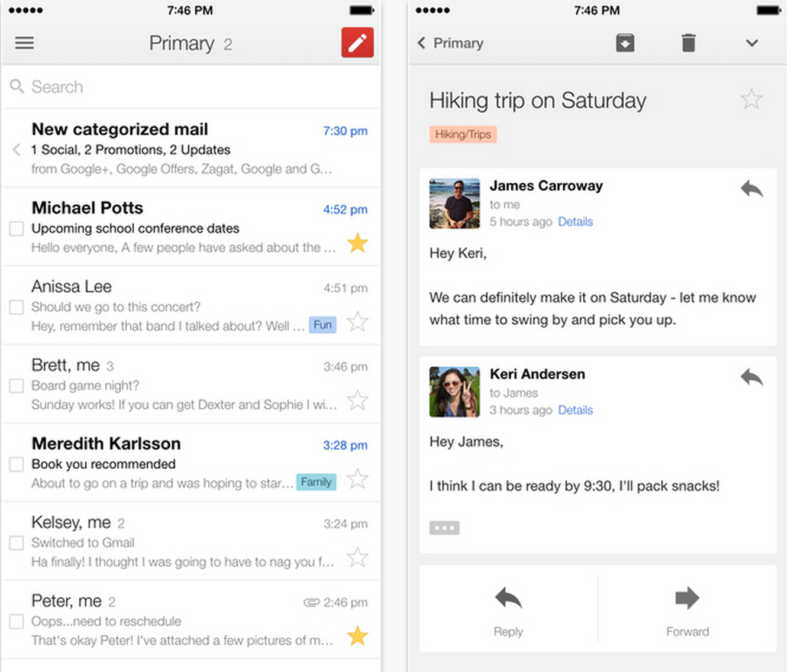The height and width of the screenshot is (672, 788).
Task: Unstar the Michael Potts email
Action: (x=357, y=243)
